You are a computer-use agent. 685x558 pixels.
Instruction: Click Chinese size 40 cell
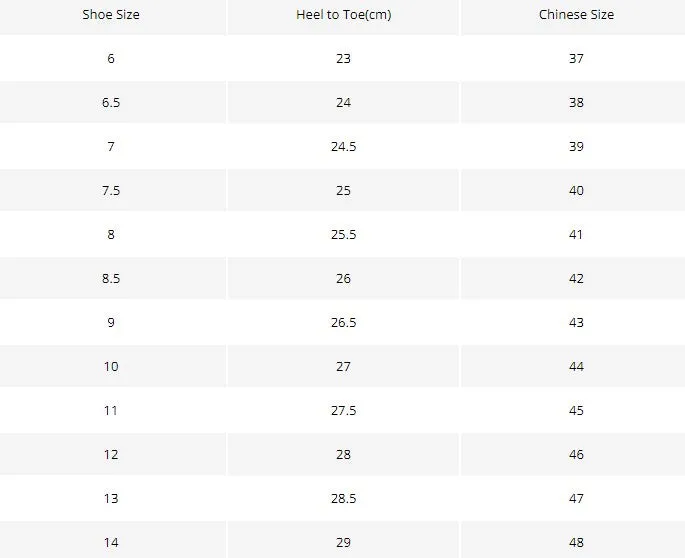click(x=576, y=191)
